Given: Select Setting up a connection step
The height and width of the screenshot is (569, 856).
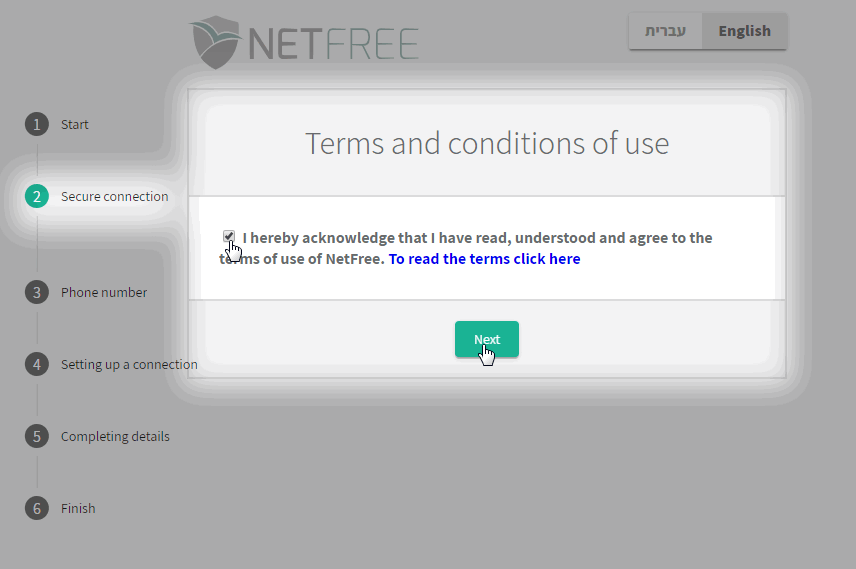Looking at the screenshot, I should (129, 365).
